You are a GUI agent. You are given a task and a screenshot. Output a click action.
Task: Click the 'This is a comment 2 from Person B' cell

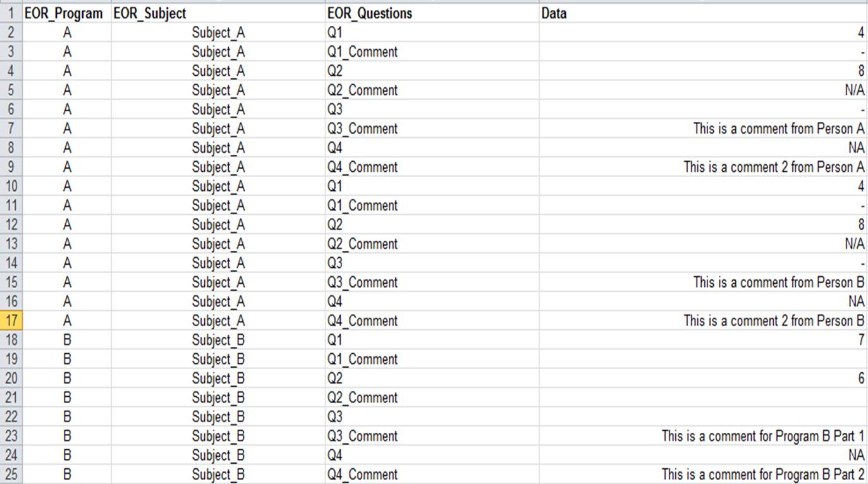coord(773,321)
